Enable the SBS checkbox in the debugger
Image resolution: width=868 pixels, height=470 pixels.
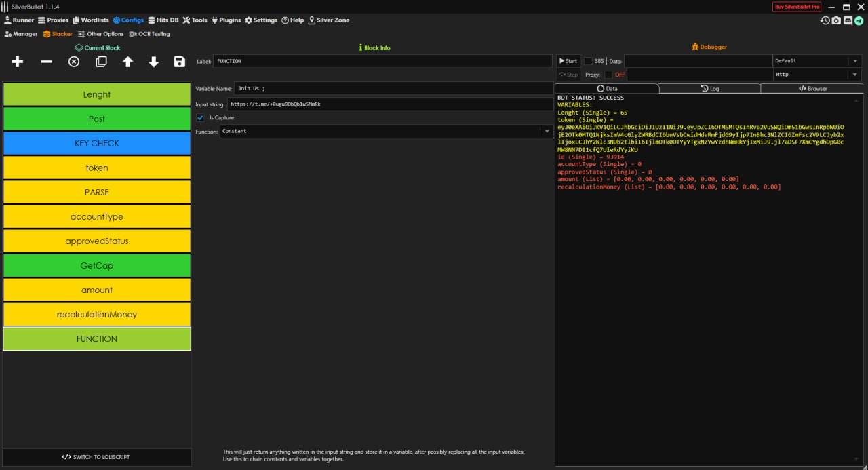(588, 61)
